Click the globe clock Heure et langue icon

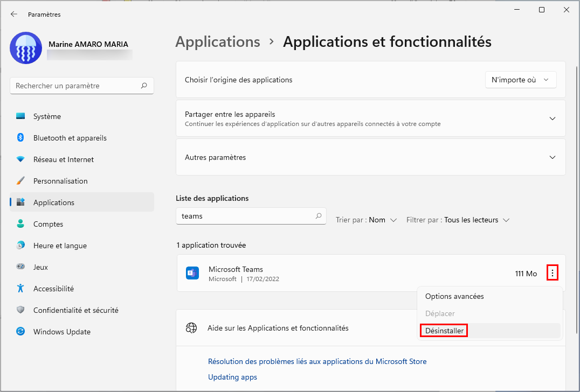(20, 245)
